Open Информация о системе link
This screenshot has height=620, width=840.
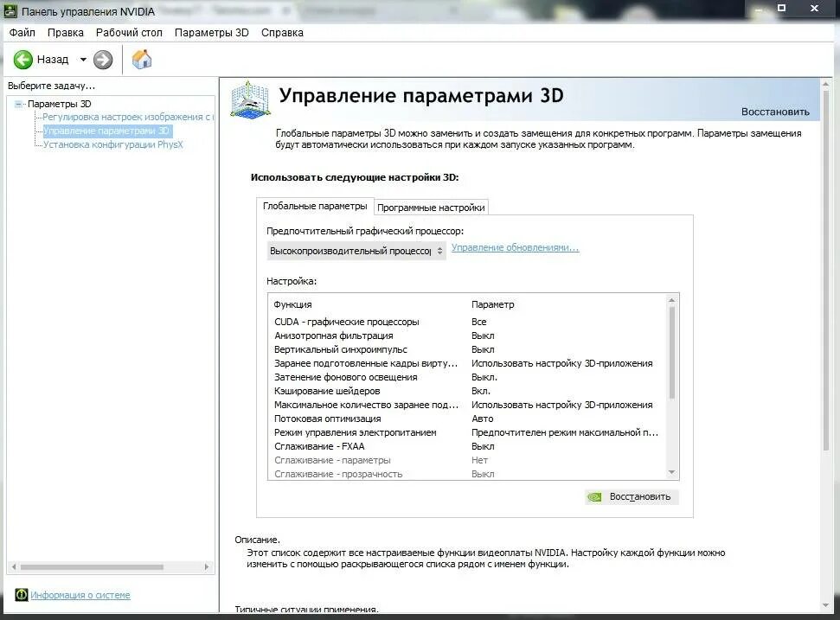80,595
